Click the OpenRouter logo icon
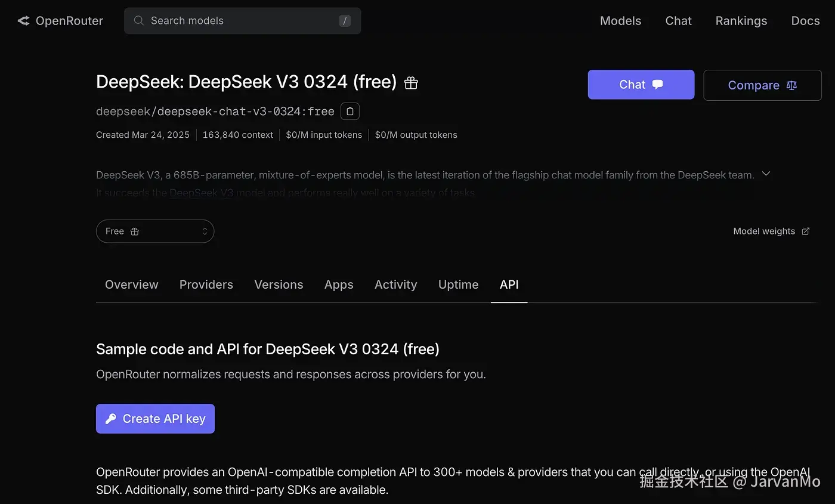The width and height of the screenshot is (835, 504). [23, 21]
